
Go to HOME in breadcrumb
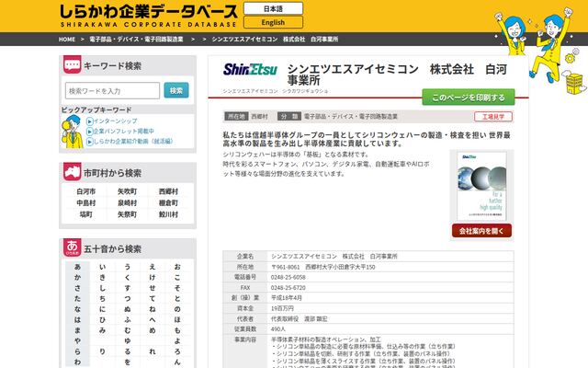tap(67, 39)
